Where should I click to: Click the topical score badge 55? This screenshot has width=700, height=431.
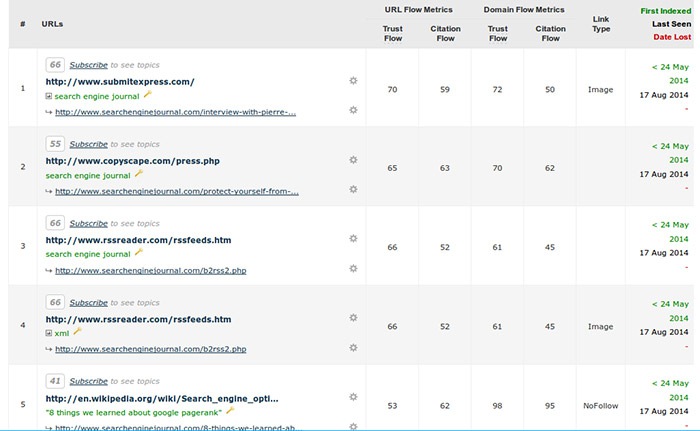[x=56, y=144]
